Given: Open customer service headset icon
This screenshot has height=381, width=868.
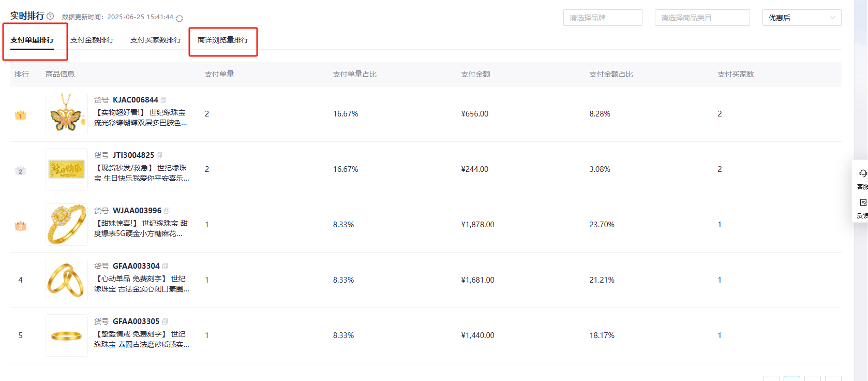Looking at the screenshot, I should click(862, 174).
